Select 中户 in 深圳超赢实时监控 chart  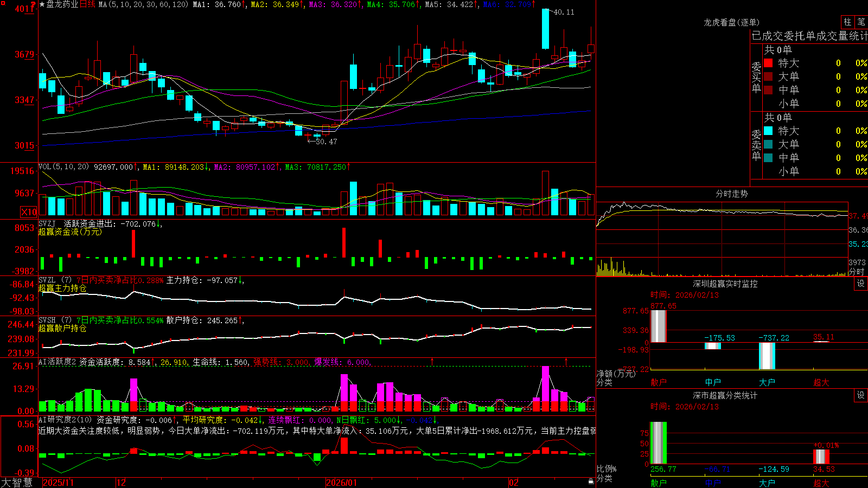tap(713, 382)
